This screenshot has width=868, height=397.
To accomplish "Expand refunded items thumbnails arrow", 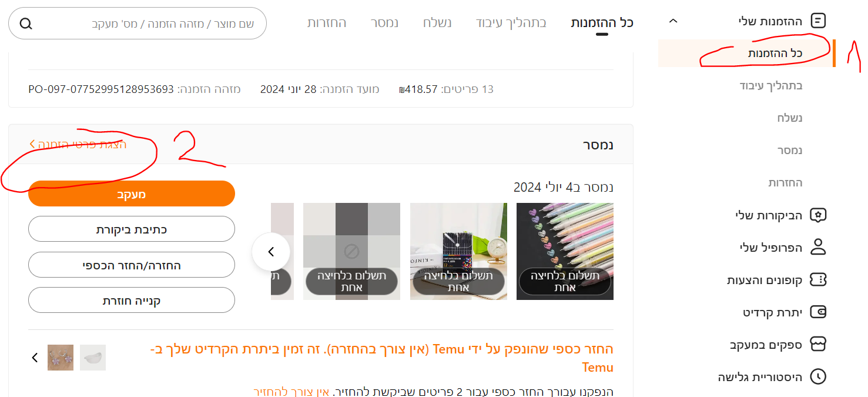I will click(x=35, y=357).
